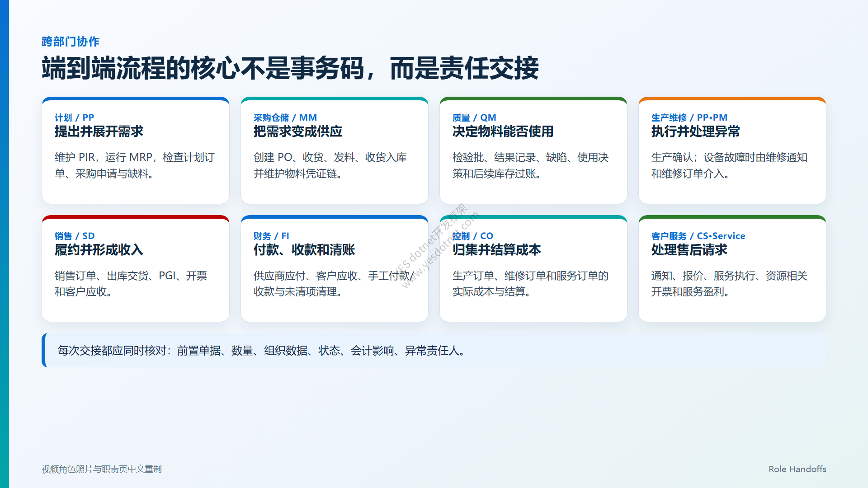Viewport: 868px width, 488px height.
Task: Click the 生产维修 / PP•PM card label
Action: 689,117
